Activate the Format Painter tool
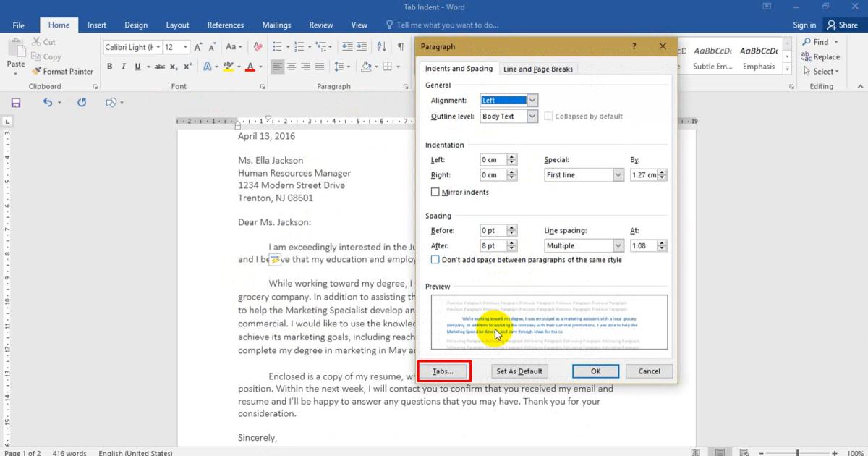Viewport: 868px width, 456px height. (62, 71)
